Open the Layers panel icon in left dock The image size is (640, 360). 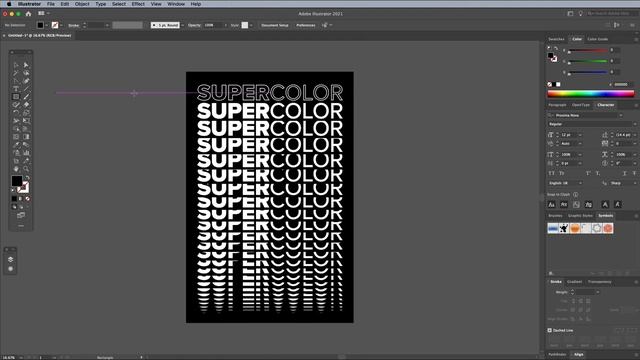11,259
